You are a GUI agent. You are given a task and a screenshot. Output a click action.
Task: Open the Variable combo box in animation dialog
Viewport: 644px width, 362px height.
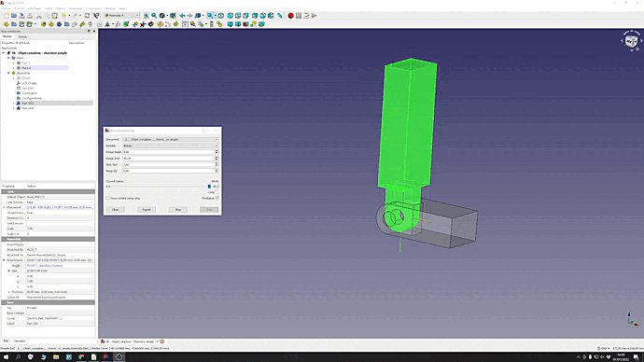171,146
